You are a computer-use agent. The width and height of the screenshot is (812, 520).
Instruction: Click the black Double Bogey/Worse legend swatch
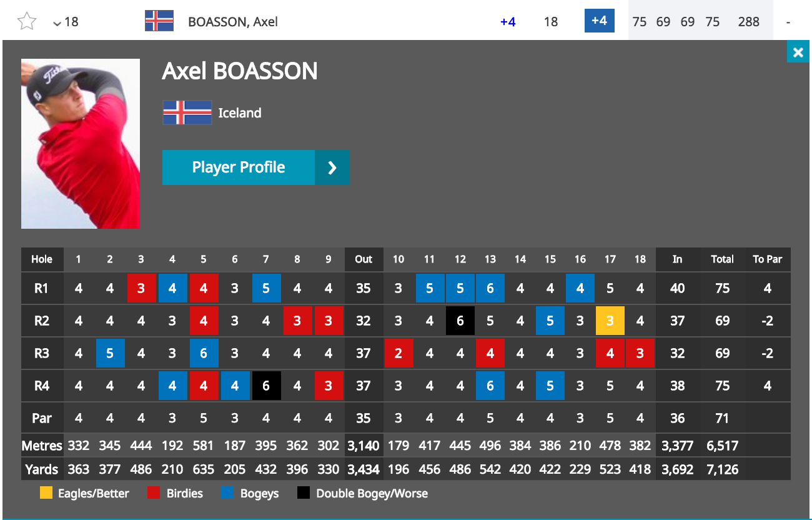pos(303,493)
